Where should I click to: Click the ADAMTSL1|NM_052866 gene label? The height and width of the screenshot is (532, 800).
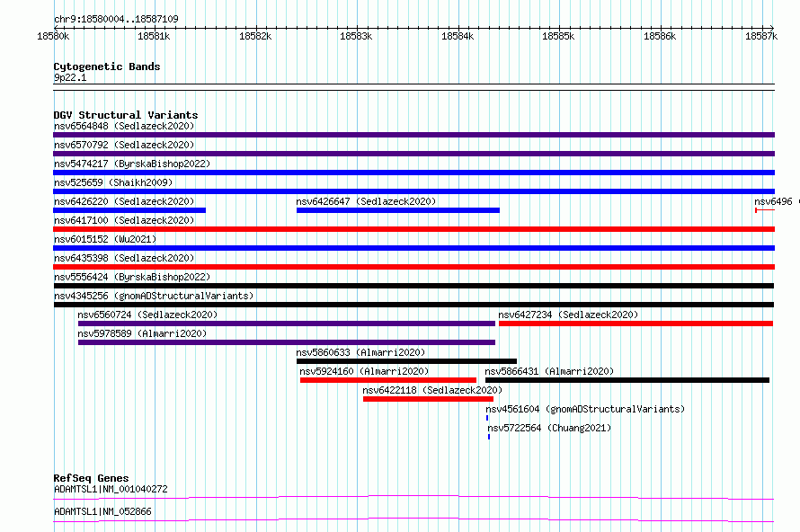tap(102, 511)
